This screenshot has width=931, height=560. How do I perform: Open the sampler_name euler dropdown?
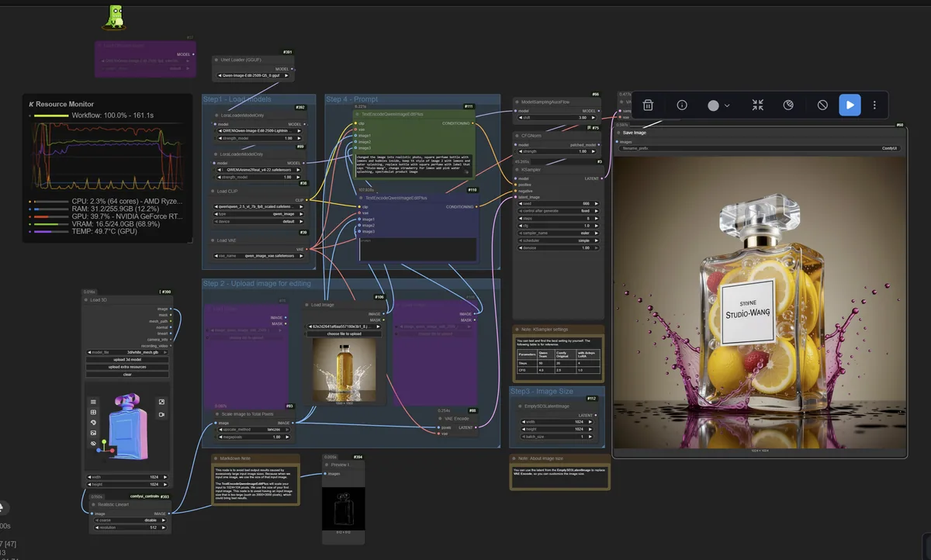click(558, 232)
